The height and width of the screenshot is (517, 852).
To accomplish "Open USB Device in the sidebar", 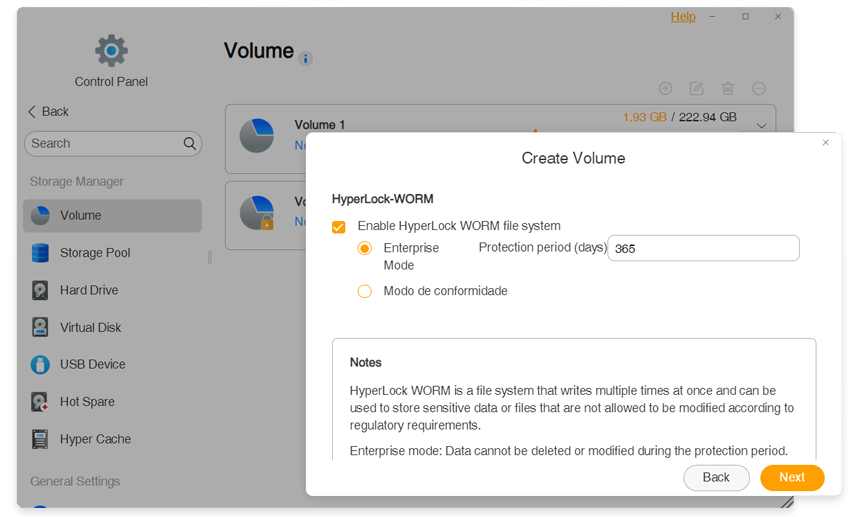I will point(112,364).
